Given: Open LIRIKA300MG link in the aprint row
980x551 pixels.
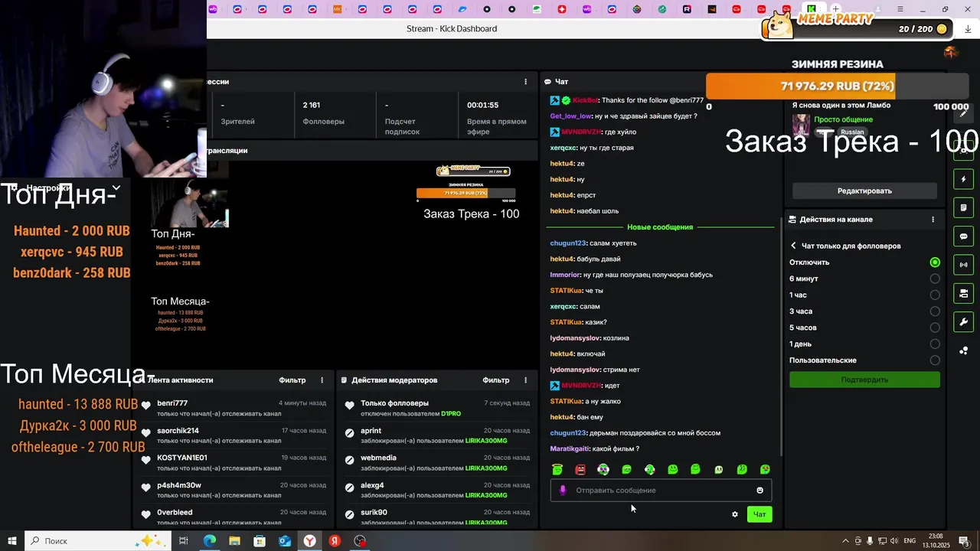Looking at the screenshot, I should (x=486, y=441).
